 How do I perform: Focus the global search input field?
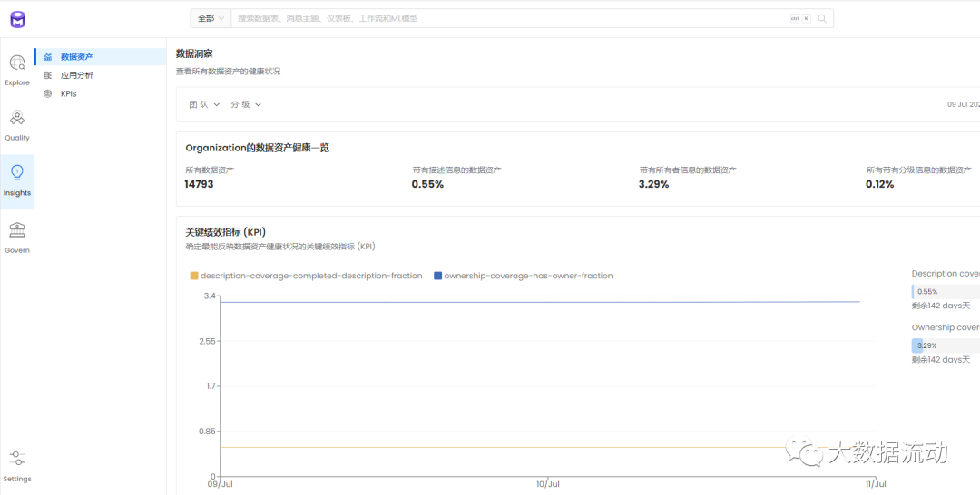509,19
